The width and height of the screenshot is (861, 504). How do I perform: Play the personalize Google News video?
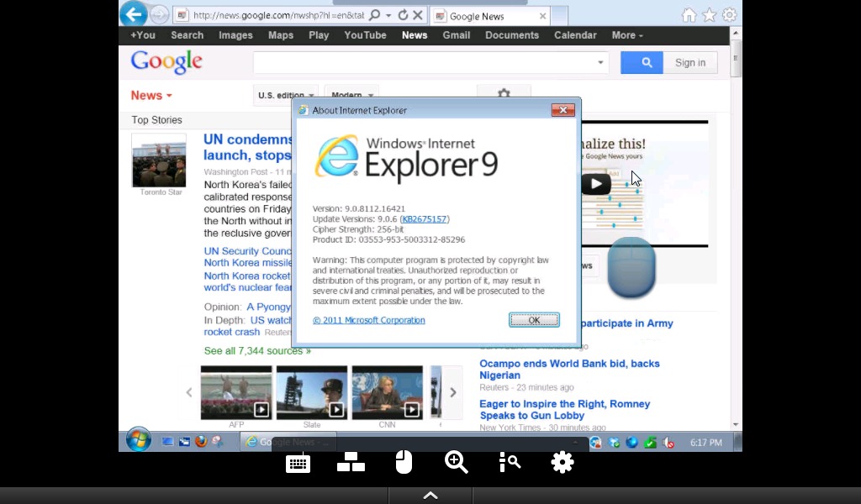coord(596,184)
